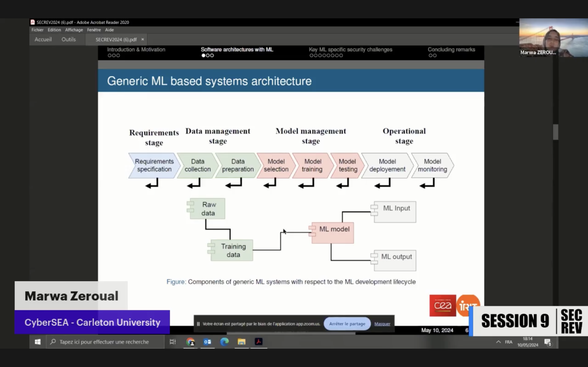Close the SECREV2024 (6).pdf tab
The height and width of the screenshot is (367, 588).
point(143,39)
